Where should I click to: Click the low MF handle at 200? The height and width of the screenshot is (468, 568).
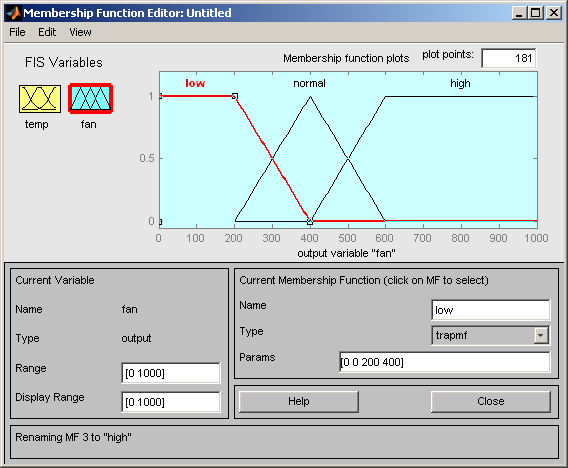pos(235,96)
